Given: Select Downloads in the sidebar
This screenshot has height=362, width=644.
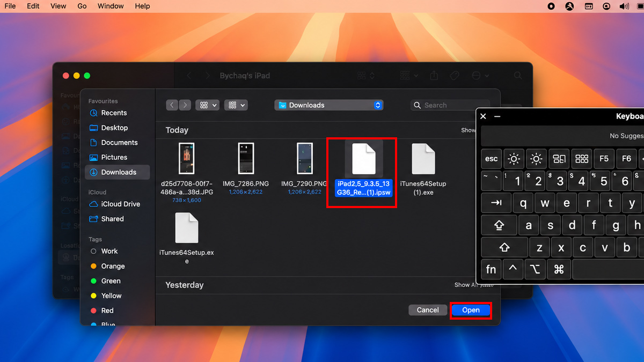Looking at the screenshot, I should [x=117, y=172].
